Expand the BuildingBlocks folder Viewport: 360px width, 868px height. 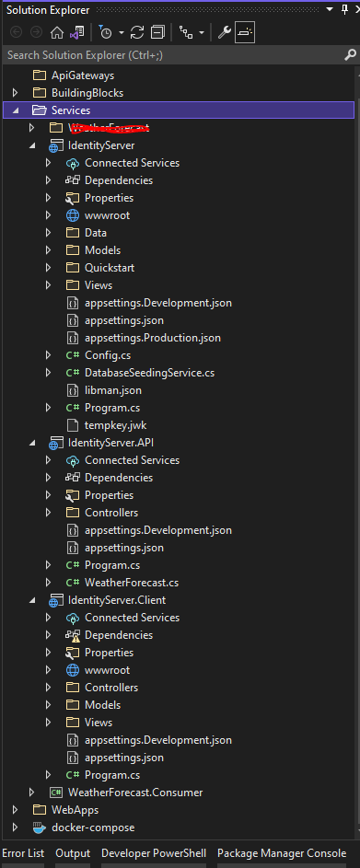(15, 93)
